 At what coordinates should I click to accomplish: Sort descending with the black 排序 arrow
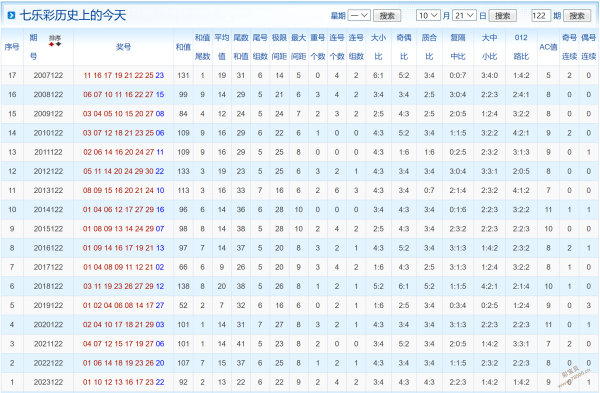pos(59,44)
